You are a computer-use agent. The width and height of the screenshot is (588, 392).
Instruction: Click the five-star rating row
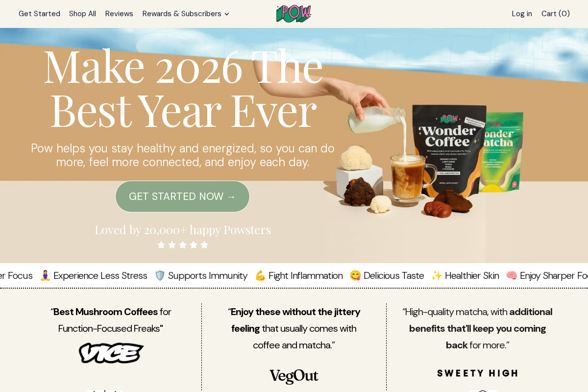183,245
